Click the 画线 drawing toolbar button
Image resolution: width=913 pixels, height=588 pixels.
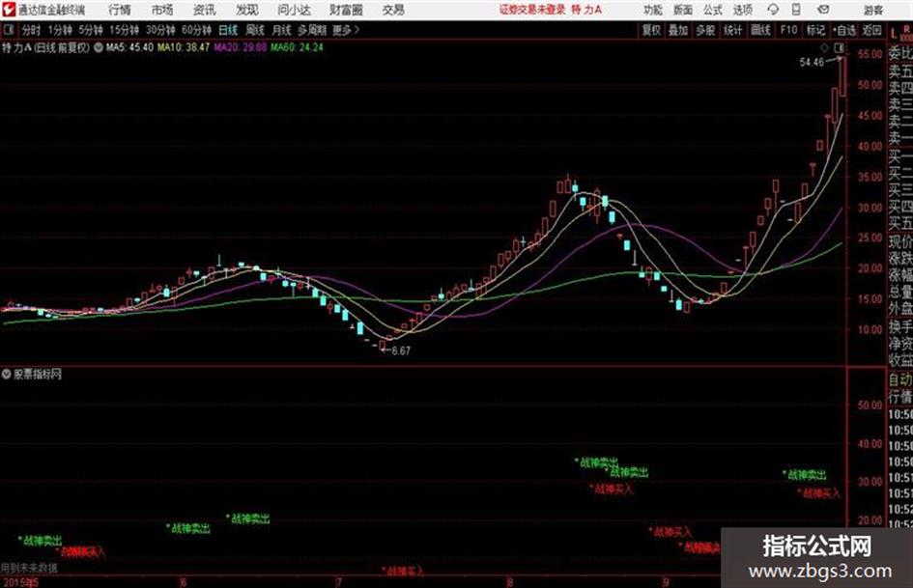pyautogui.click(x=760, y=30)
